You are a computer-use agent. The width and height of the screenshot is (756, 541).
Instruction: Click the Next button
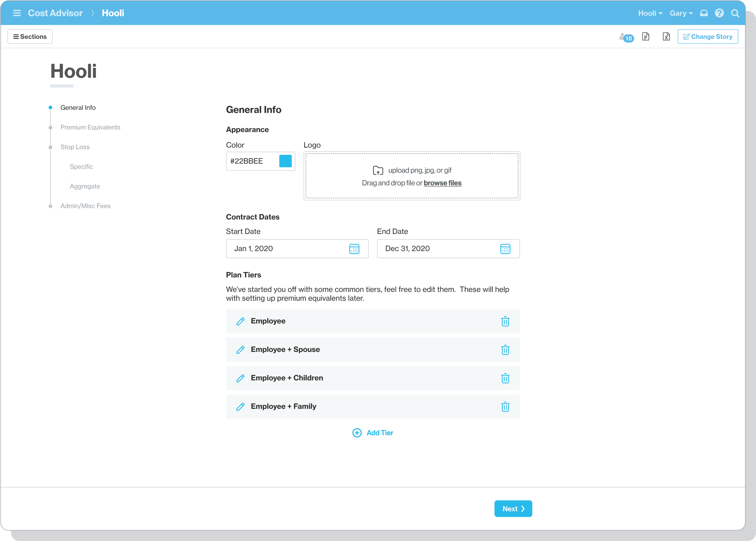click(513, 509)
